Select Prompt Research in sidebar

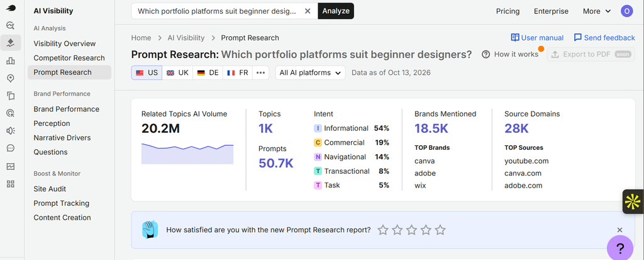tap(69, 72)
